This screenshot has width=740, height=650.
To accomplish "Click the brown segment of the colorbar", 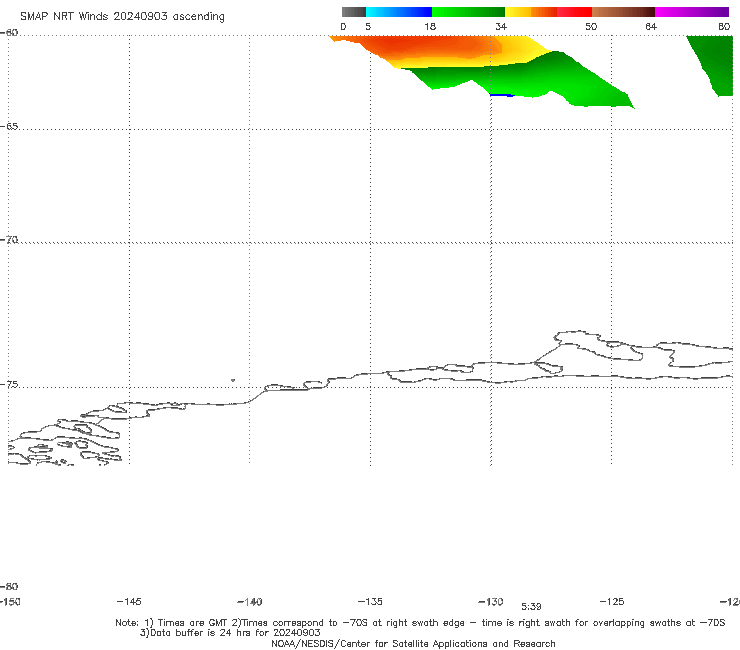I will (623, 12).
